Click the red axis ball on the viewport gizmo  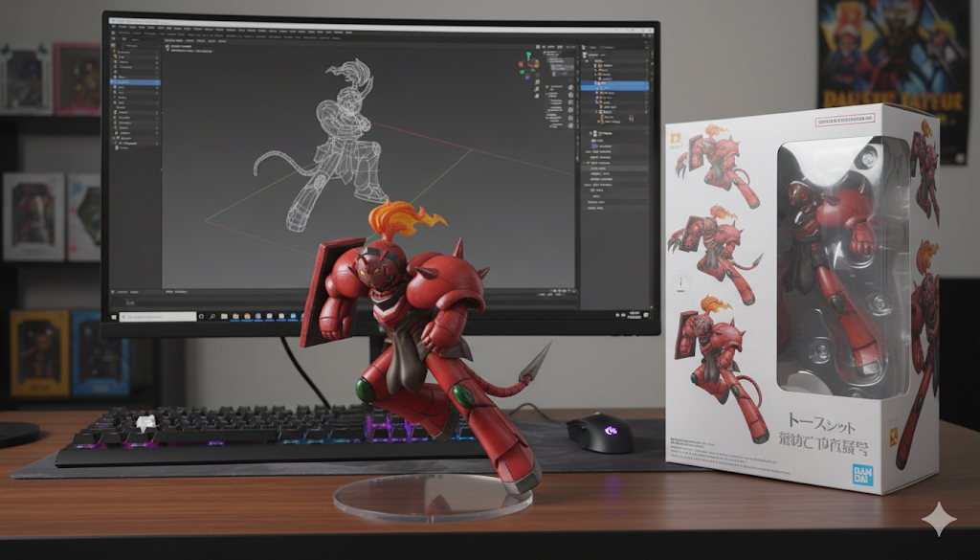521,65
